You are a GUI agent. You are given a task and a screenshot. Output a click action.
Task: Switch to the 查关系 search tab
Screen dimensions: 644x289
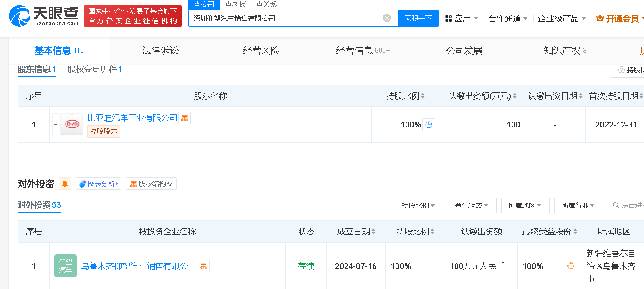266,5
